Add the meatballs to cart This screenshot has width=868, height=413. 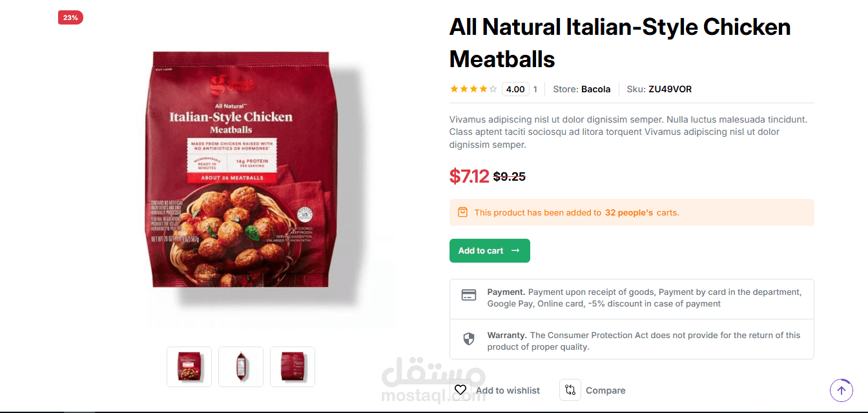pyautogui.click(x=490, y=251)
